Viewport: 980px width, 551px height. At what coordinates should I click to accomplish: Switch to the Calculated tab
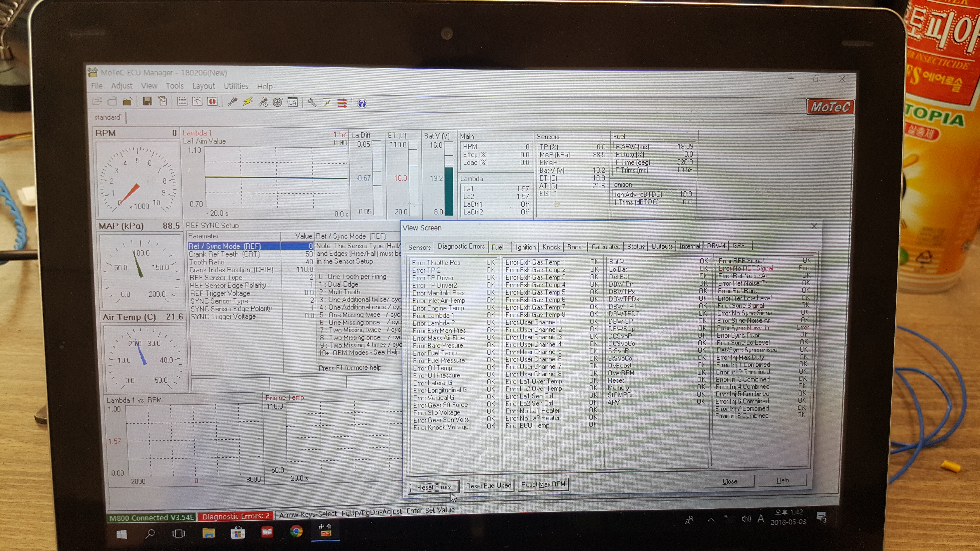[x=606, y=246]
